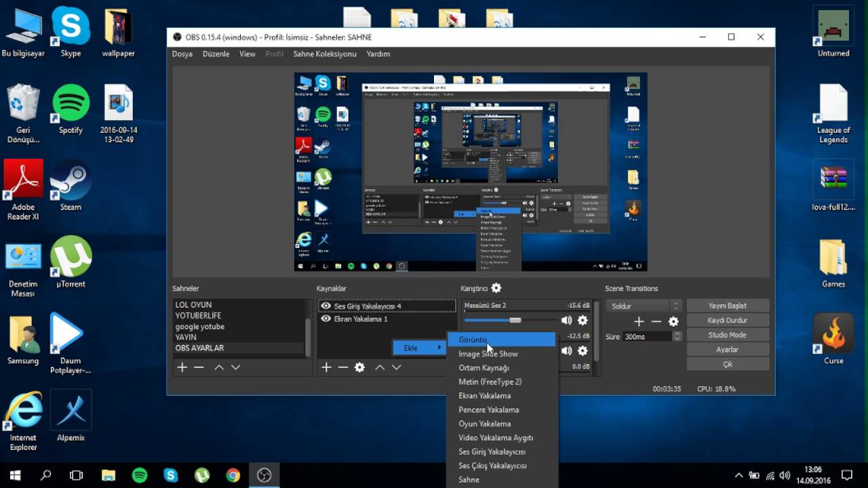Screen dimensions: 868x488
Task: Select google yotube scene
Action: [238, 327]
